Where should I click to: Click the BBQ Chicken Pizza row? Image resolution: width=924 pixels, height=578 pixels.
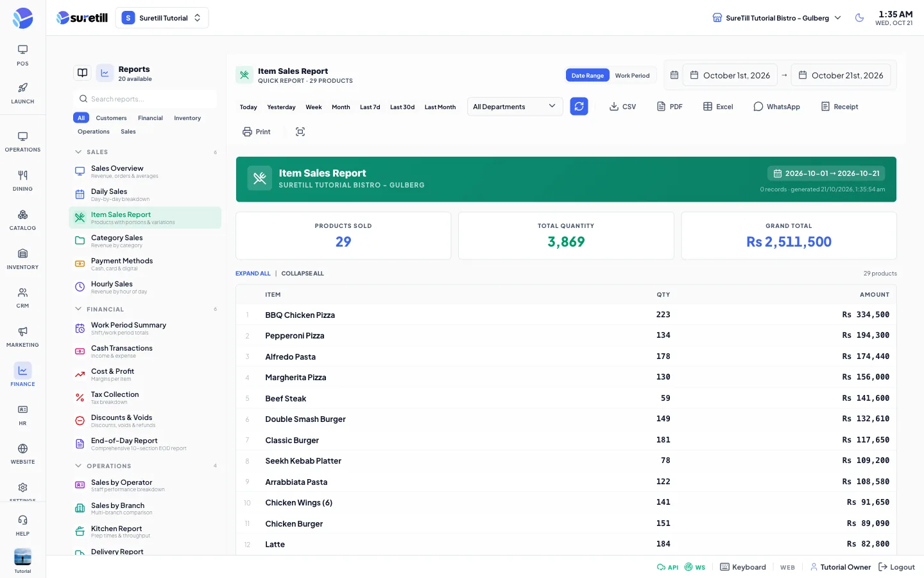(x=566, y=315)
